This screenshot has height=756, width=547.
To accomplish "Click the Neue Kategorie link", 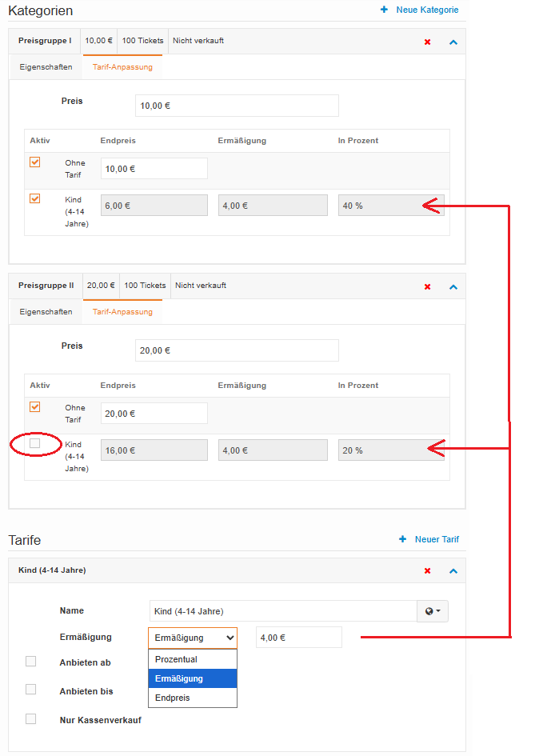I will click(427, 10).
